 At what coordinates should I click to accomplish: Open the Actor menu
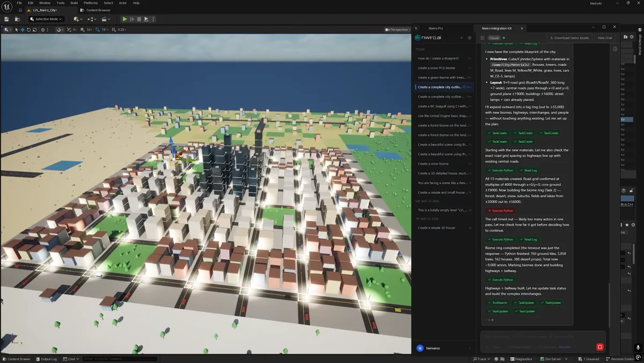(123, 3)
